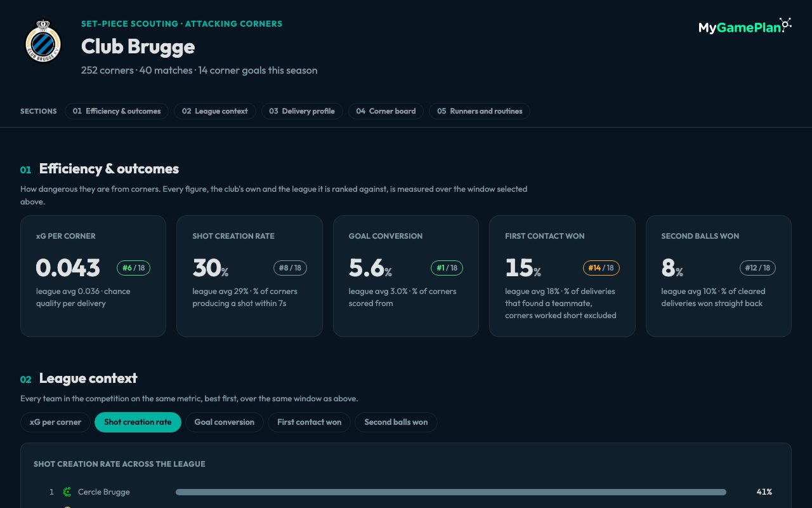Image resolution: width=812 pixels, height=508 pixels.
Task: Click the 5.6% goal conversion value
Action: (370, 268)
